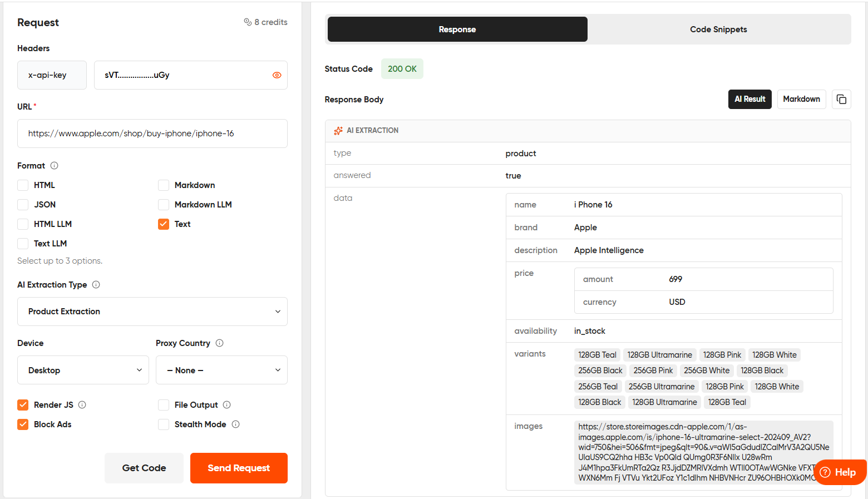Screen dimensions: 868x499
Task: Disable the Block Ads checkbox
Action: point(23,424)
